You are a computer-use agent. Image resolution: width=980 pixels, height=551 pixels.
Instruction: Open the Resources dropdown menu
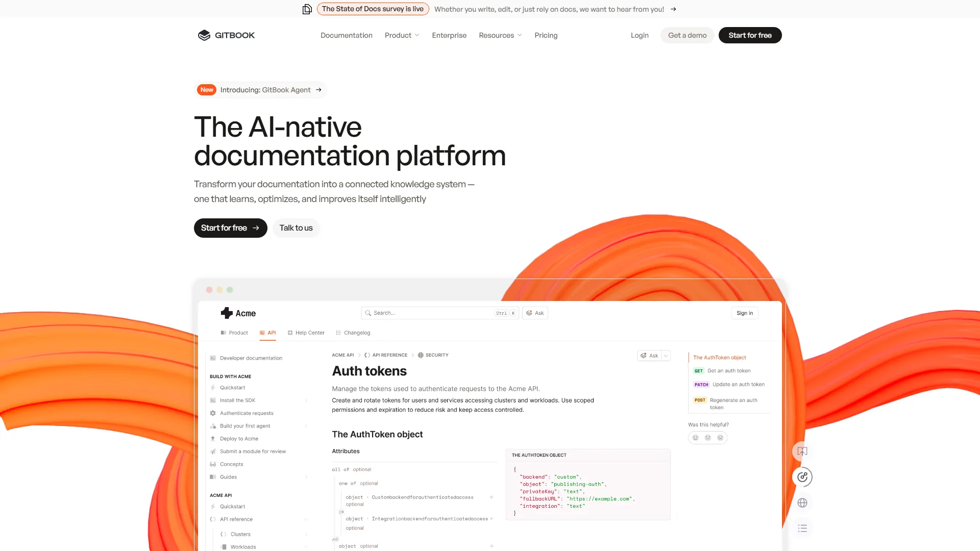500,35
